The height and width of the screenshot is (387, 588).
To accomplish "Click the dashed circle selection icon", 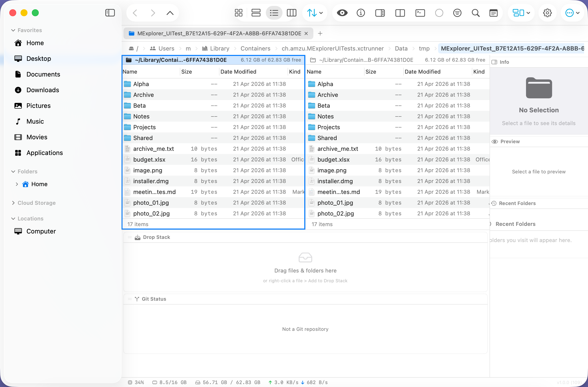I will coord(439,13).
